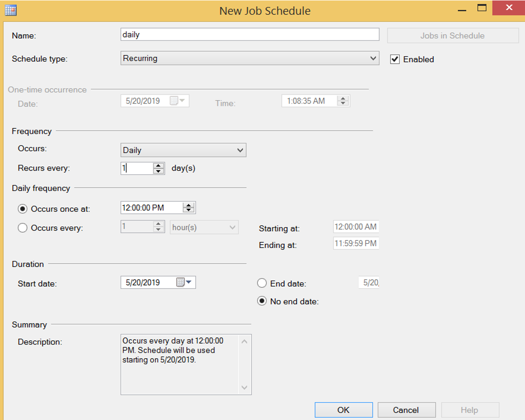Decrease Recurs every days with down arrow
Screen dimensions: 525x420
pyautogui.click(x=158, y=171)
